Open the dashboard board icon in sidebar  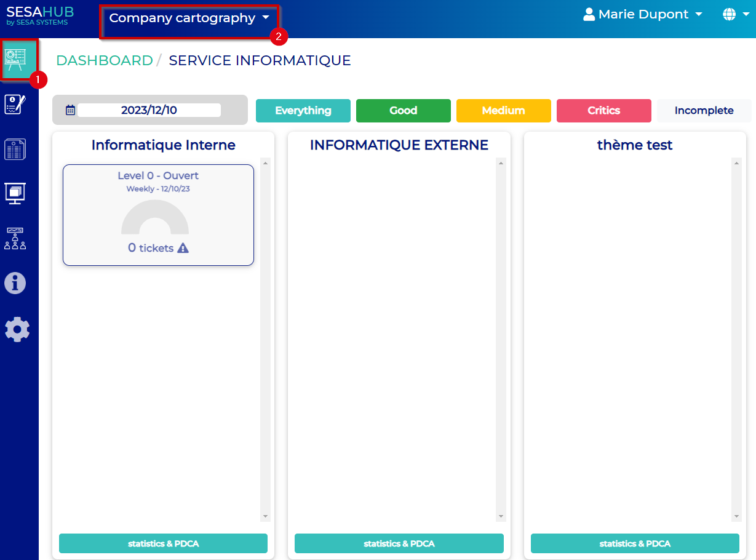tap(16, 59)
